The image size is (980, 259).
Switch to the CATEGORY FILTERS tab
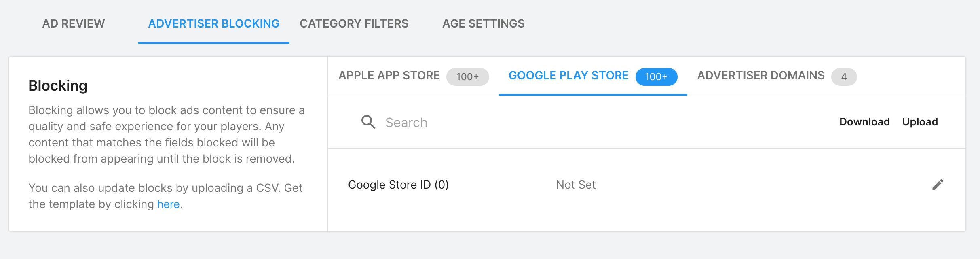point(354,23)
